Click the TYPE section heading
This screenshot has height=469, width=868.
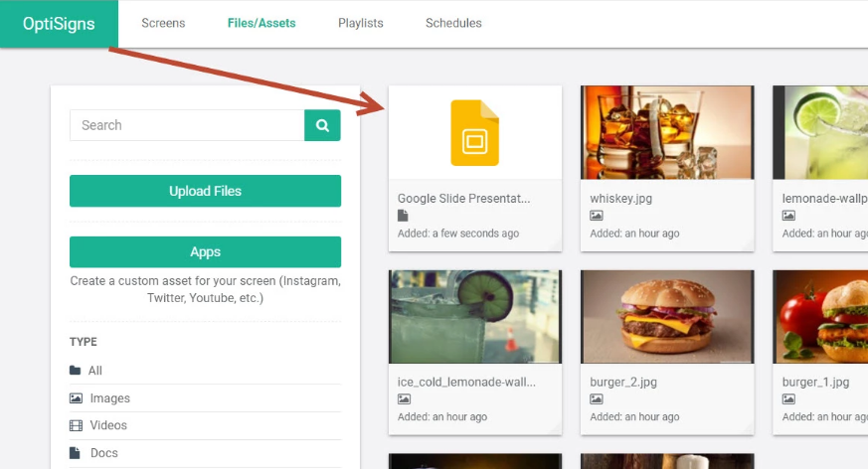84,342
